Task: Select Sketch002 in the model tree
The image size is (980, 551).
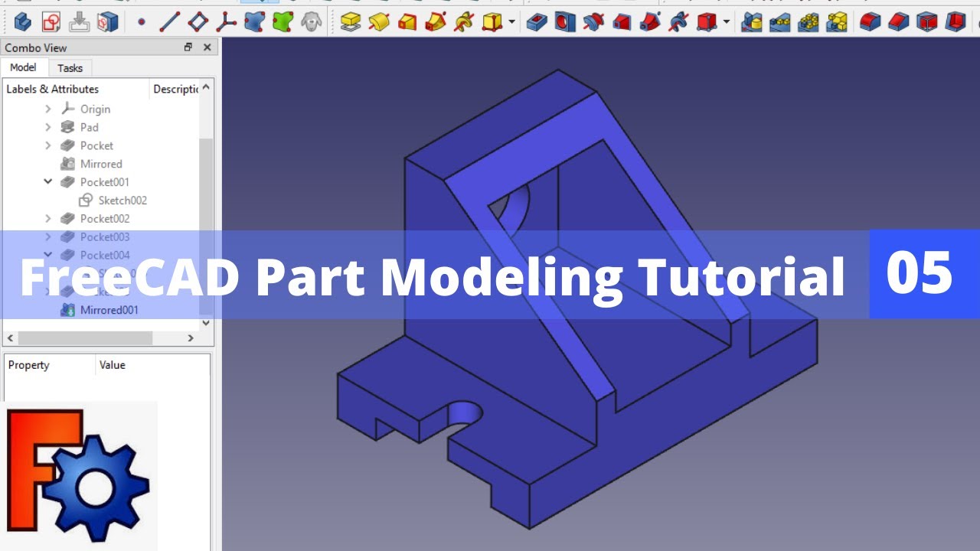Action: click(122, 201)
